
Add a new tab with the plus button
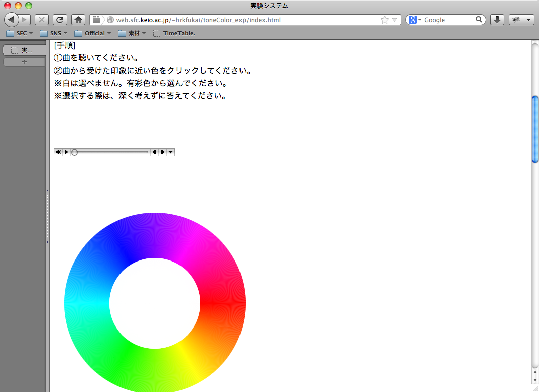click(25, 62)
